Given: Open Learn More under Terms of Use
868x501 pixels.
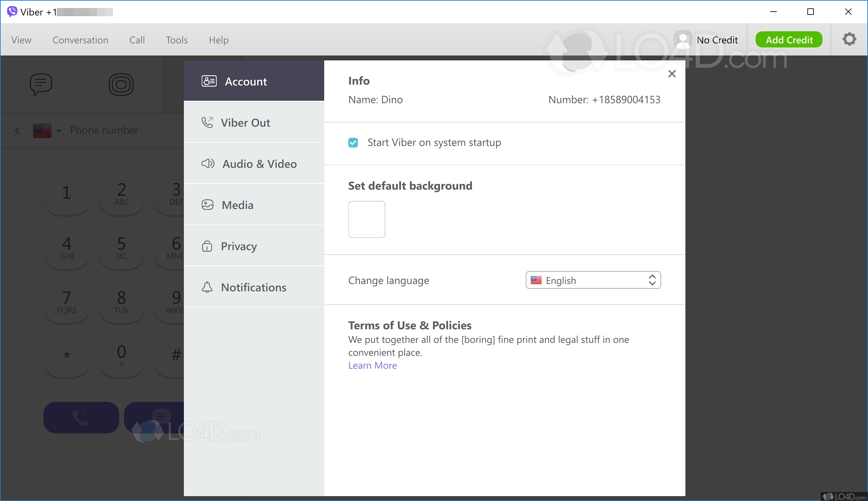Looking at the screenshot, I should click(x=372, y=365).
